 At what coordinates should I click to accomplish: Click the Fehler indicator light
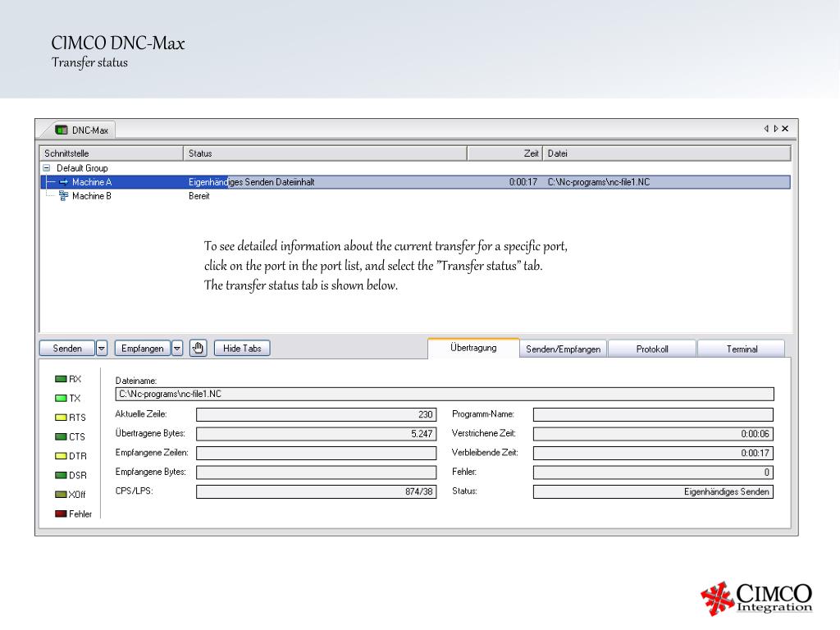point(61,514)
